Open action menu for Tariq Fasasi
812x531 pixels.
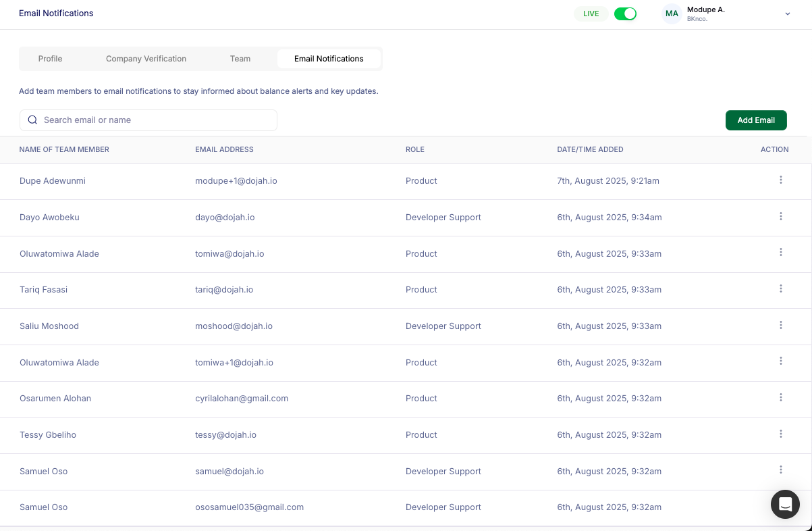[x=780, y=288]
